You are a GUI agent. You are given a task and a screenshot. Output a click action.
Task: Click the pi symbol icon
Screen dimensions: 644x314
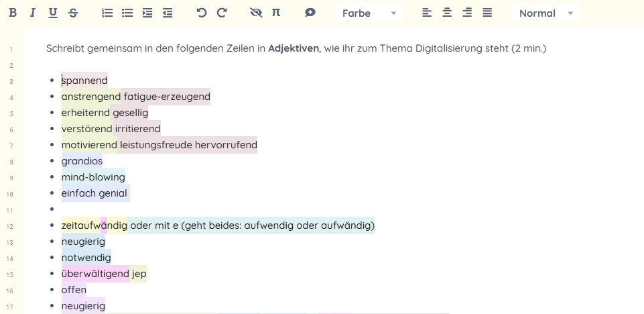click(x=276, y=13)
